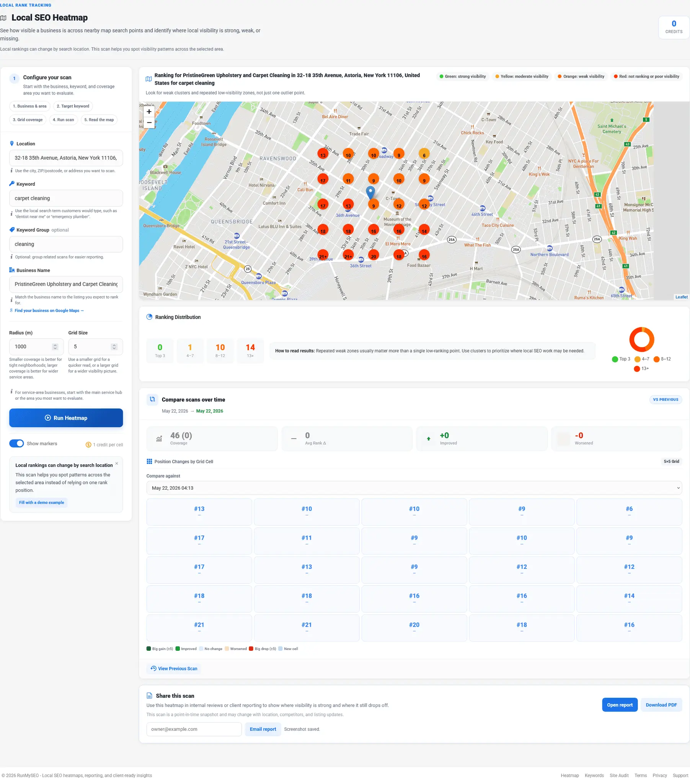Click the green Improved up arrow icon
The height and width of the screenshot is (784, 690).
pos(428,439)
